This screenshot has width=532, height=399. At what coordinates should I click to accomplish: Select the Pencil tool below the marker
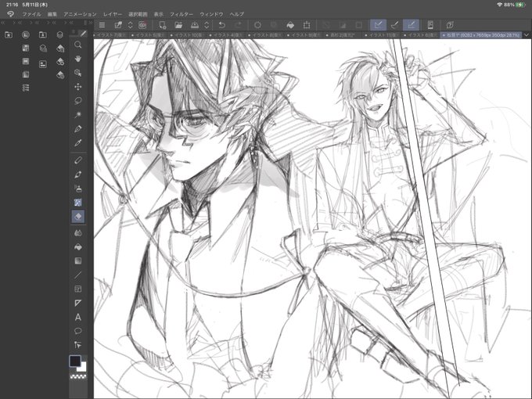(78, 174)
